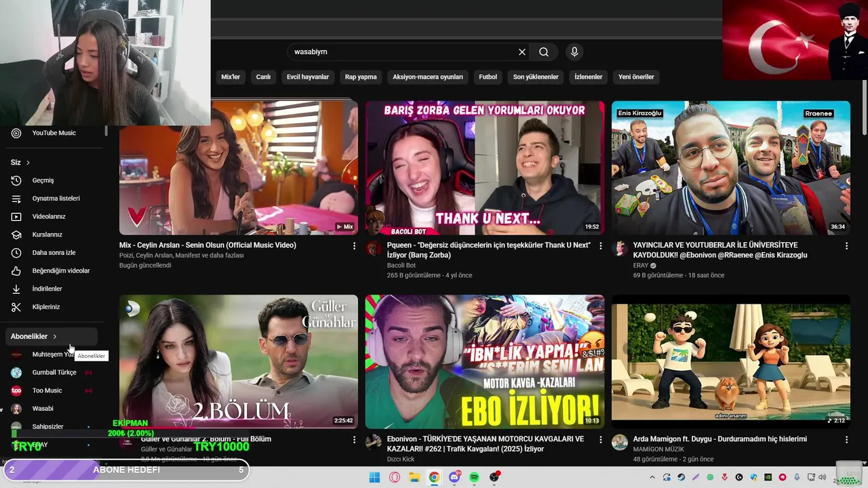Image resolution: width=868 pixels, height=488 pixels.
Task: Select the Futbol filter chip
Action: click(x=488, y=77)
